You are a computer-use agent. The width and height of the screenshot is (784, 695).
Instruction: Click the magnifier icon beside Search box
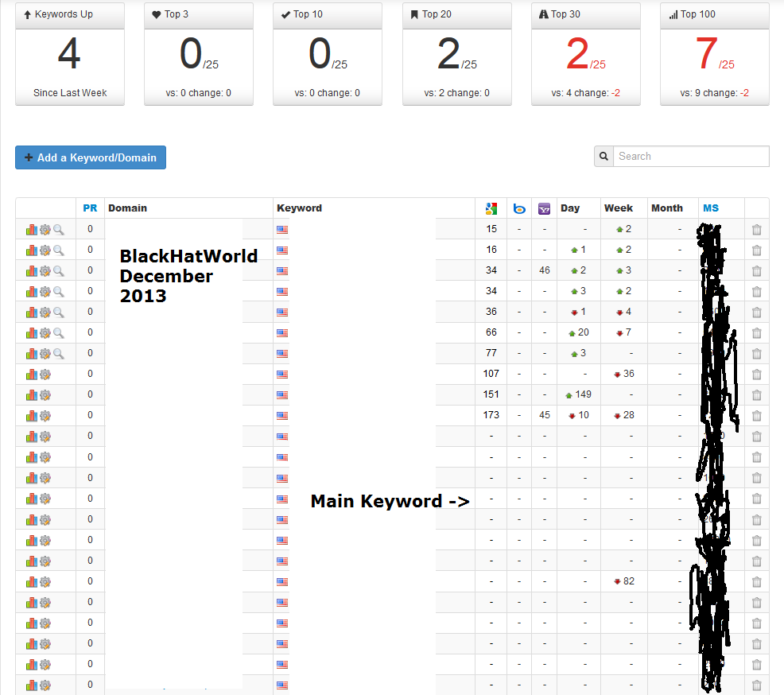pyautogui.click(x=604, y=156)
